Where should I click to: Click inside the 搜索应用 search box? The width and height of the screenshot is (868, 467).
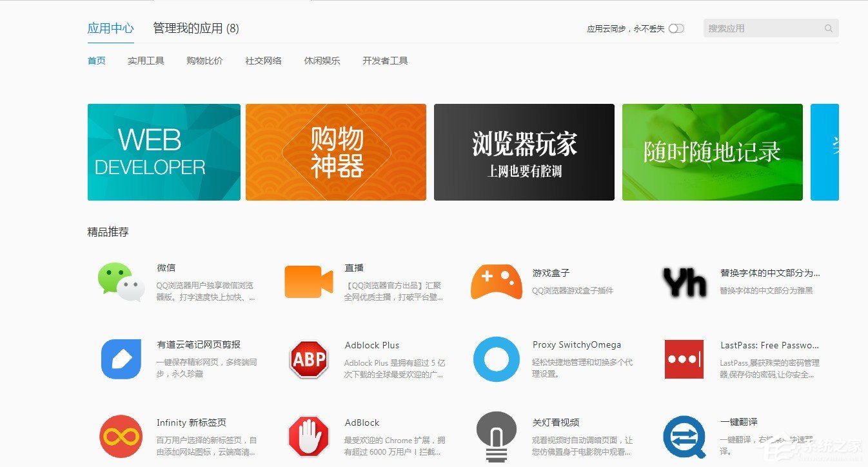click(x=761, y=28)
